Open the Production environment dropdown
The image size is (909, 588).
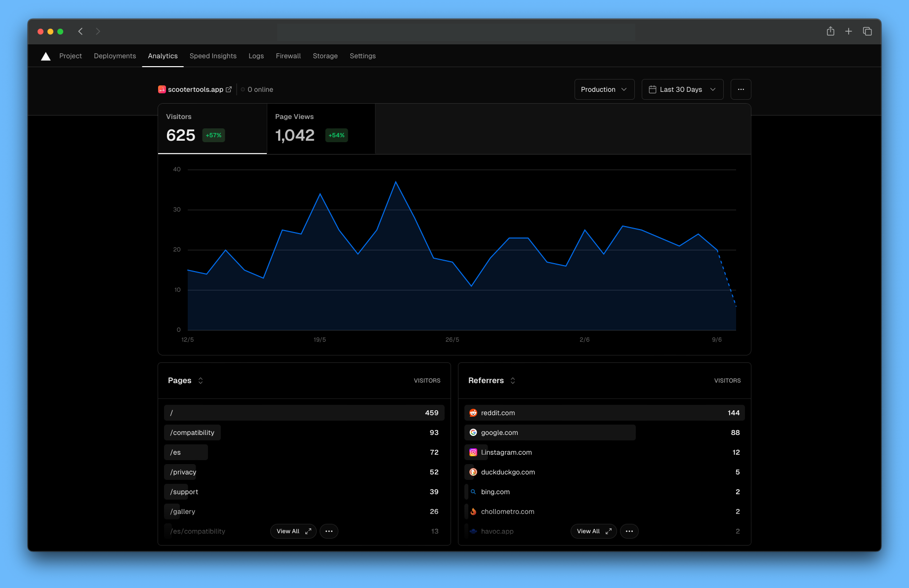click(604, 89)
